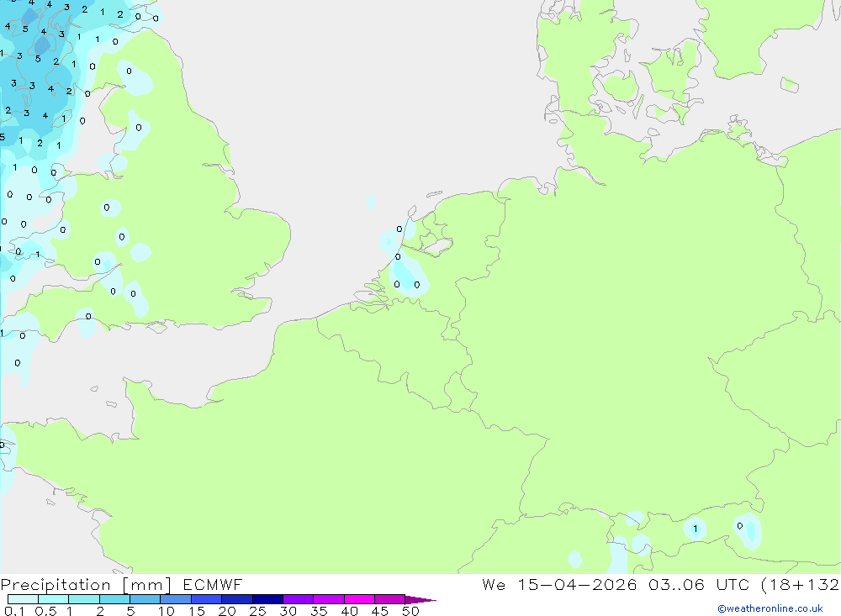
Task: Click the legend scale label '10'
Action: [167, 611]
